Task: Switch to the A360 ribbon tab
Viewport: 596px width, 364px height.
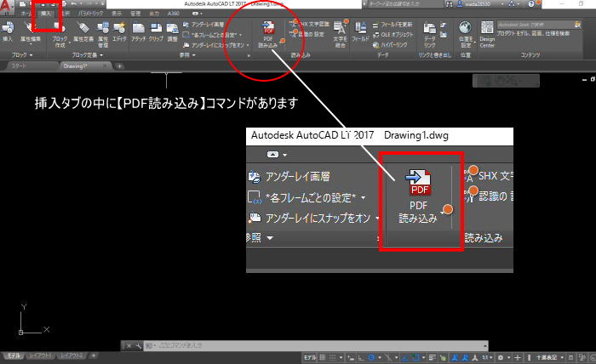Action: click(174, 14)
